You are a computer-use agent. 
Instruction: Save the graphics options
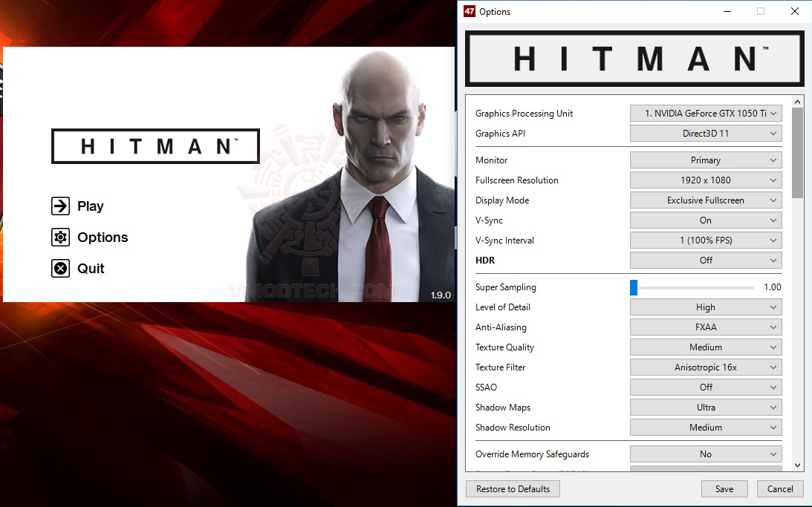pos(724,489)
